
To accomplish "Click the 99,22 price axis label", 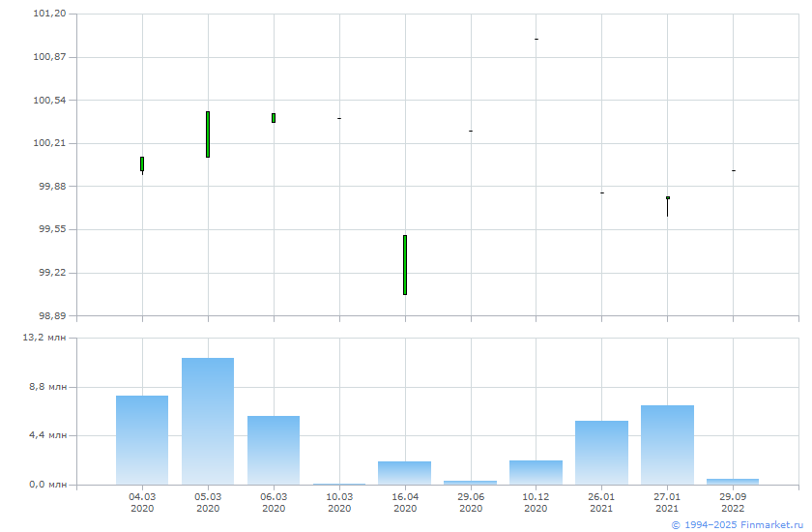I will [52, 273].
